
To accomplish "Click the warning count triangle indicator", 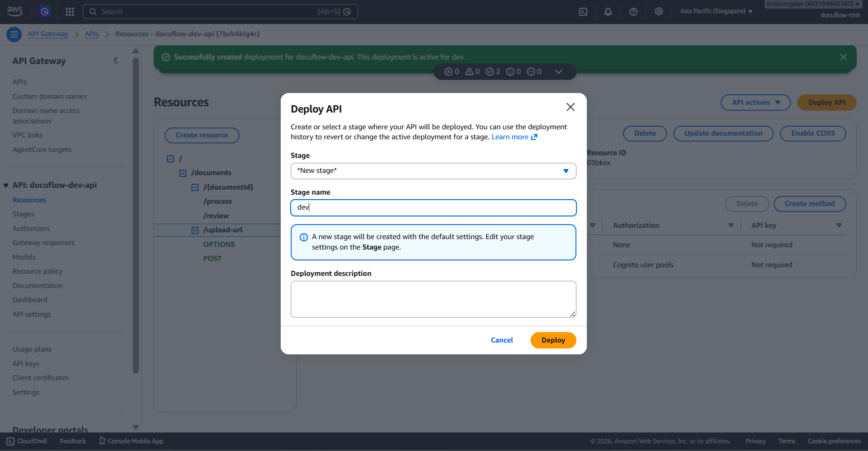I will pyautogui.click(x=473, y=72).
